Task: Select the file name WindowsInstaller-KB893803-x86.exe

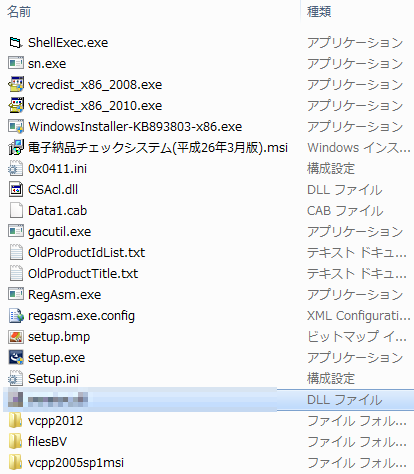Action: (135, 127)
